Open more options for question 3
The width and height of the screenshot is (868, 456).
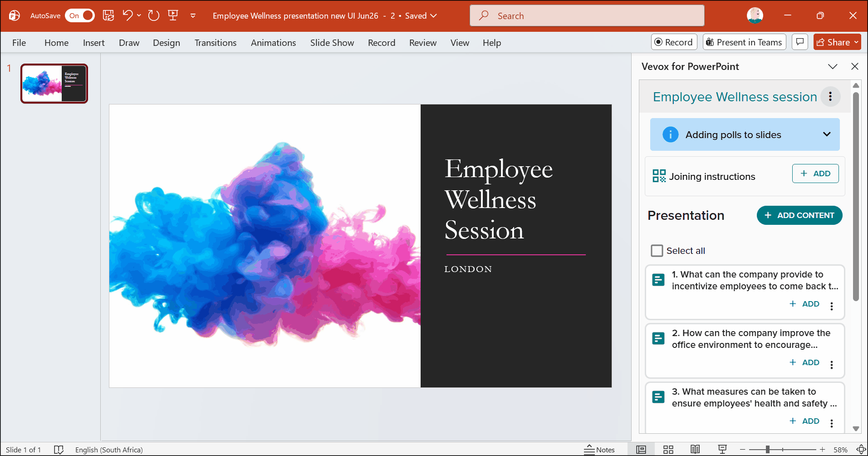coord(832,423)
